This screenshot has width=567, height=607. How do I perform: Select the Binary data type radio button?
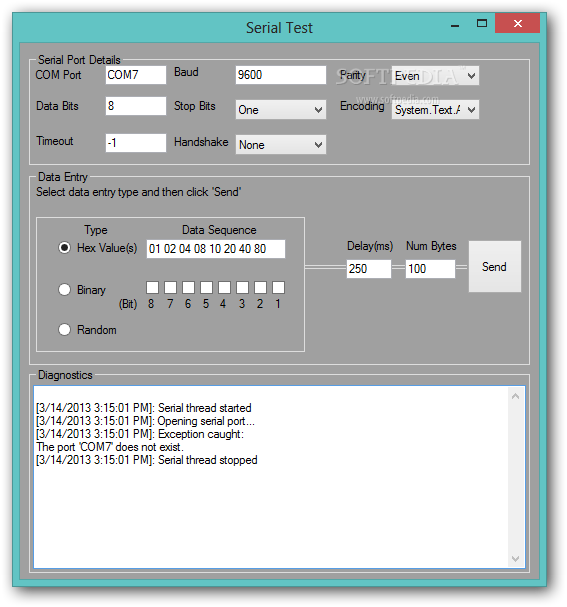(64, 290)
